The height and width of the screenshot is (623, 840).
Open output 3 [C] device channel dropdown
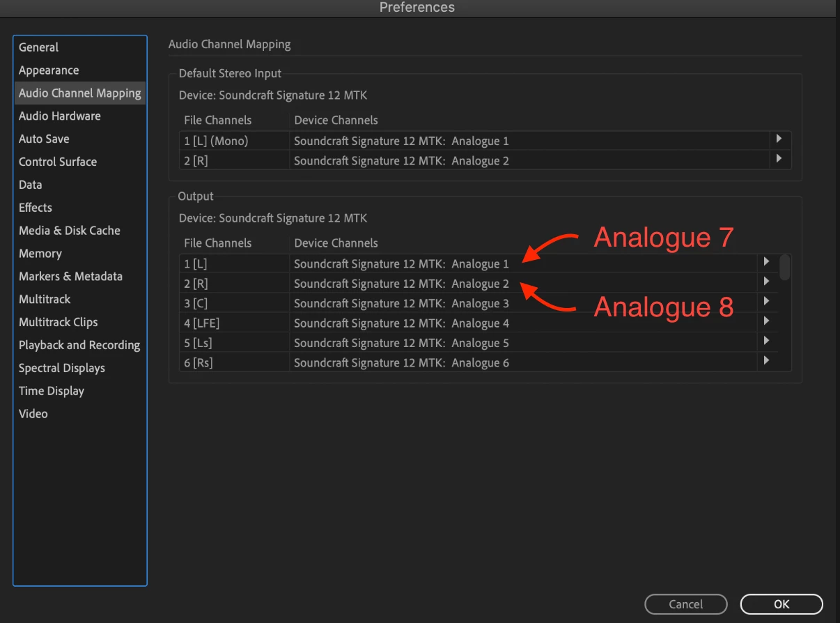pos(766,301)
